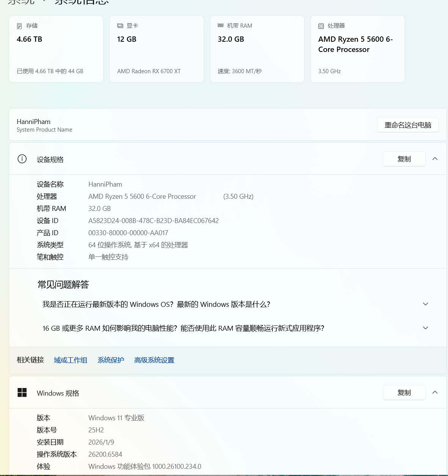The height and width of the screenshot is (476, 448).
Task: Select the 64 位操作系统 system type text
Action: 138,245
